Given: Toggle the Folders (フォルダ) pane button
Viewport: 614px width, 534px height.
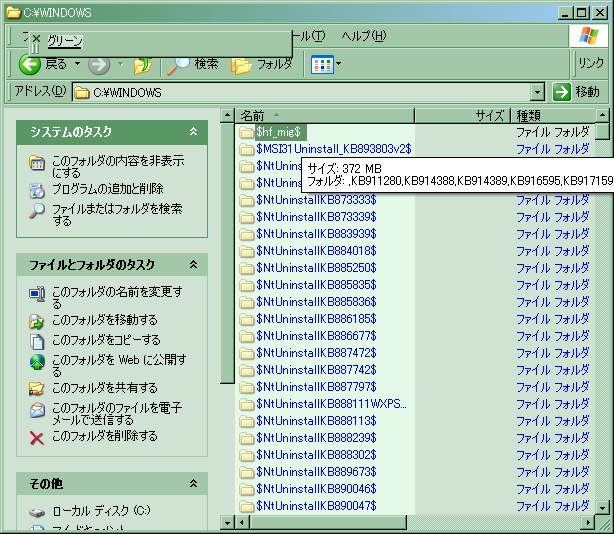Looking at the screenshot, I should [x=261, y=65].
